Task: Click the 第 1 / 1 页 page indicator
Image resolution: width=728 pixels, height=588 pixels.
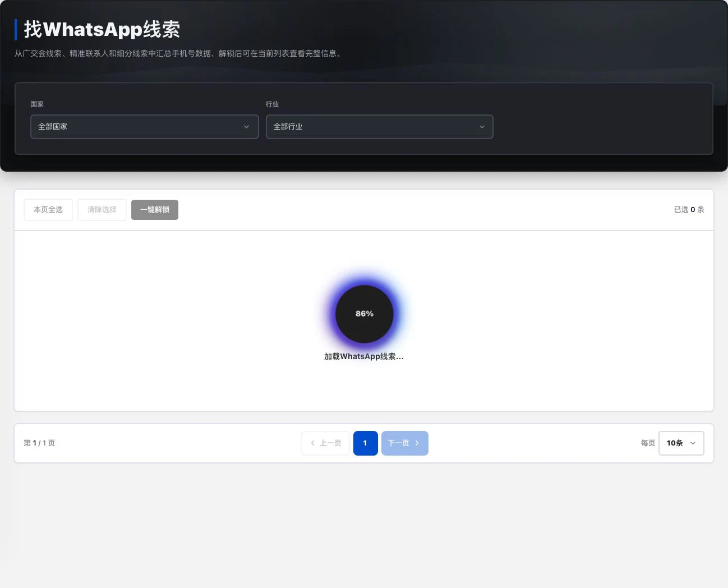Action: pos(39,443)
